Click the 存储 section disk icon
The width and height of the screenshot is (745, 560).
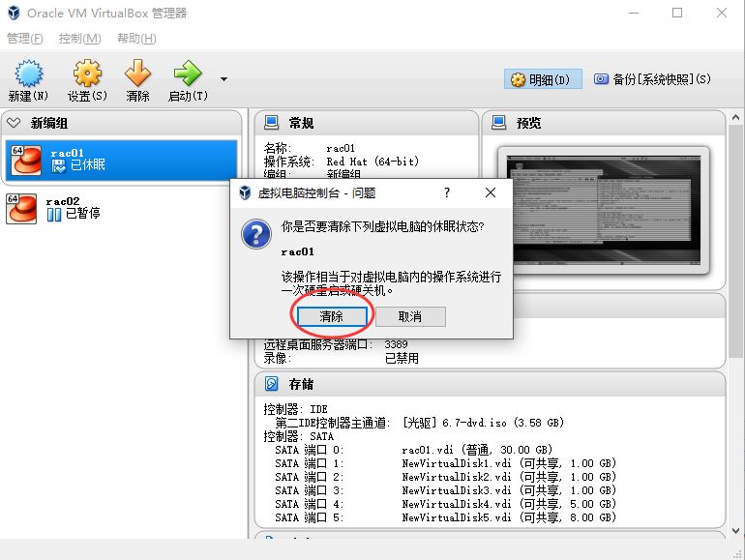pos(271,383)
